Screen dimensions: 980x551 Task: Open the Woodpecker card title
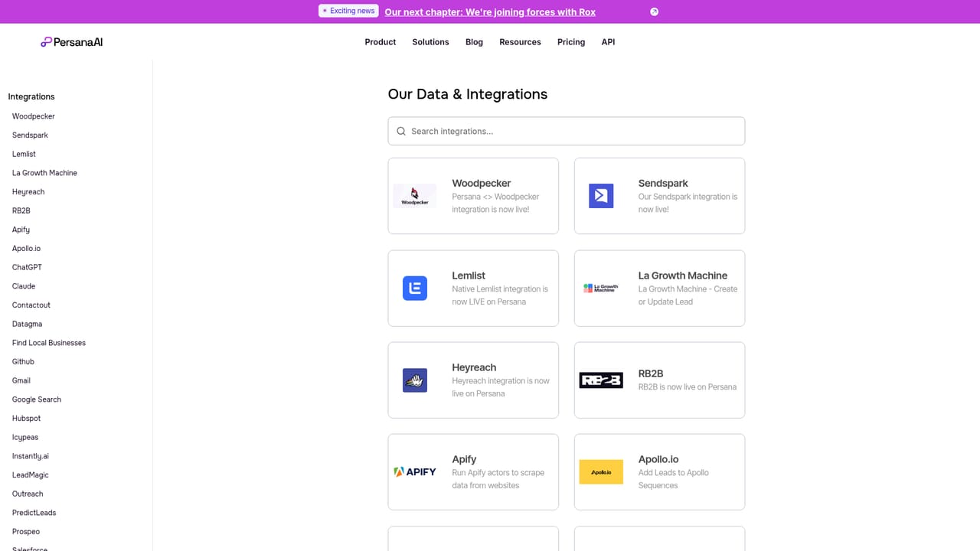pyautogui.click(x=482, y=183)
